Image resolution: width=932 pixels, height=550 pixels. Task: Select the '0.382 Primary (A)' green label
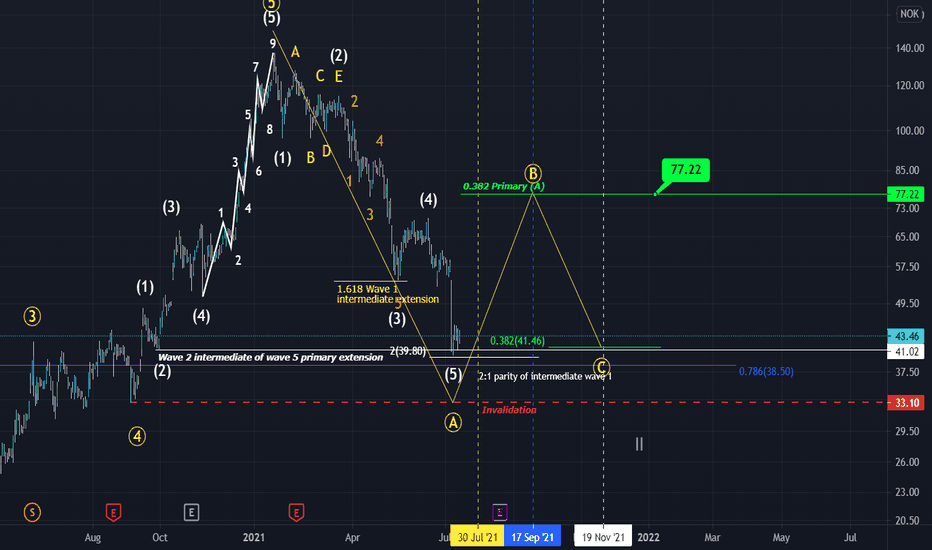click(503, 186)
